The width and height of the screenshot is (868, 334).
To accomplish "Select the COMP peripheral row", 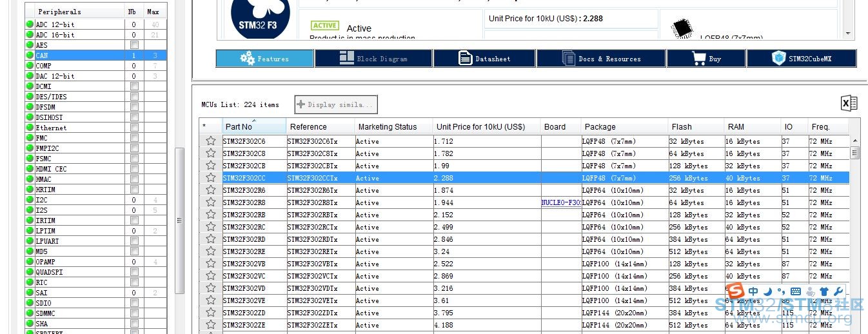I will coord(95,66).
